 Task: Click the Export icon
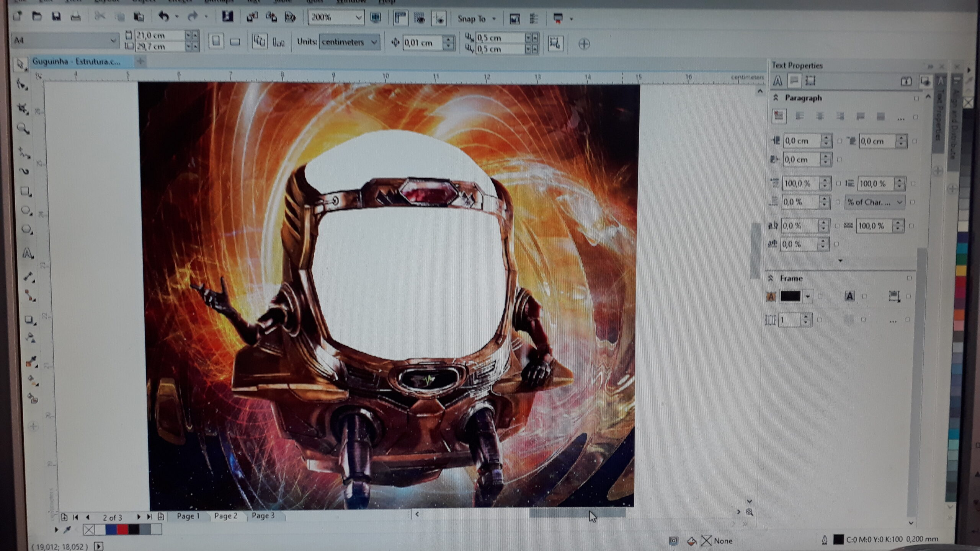(271, 17)
